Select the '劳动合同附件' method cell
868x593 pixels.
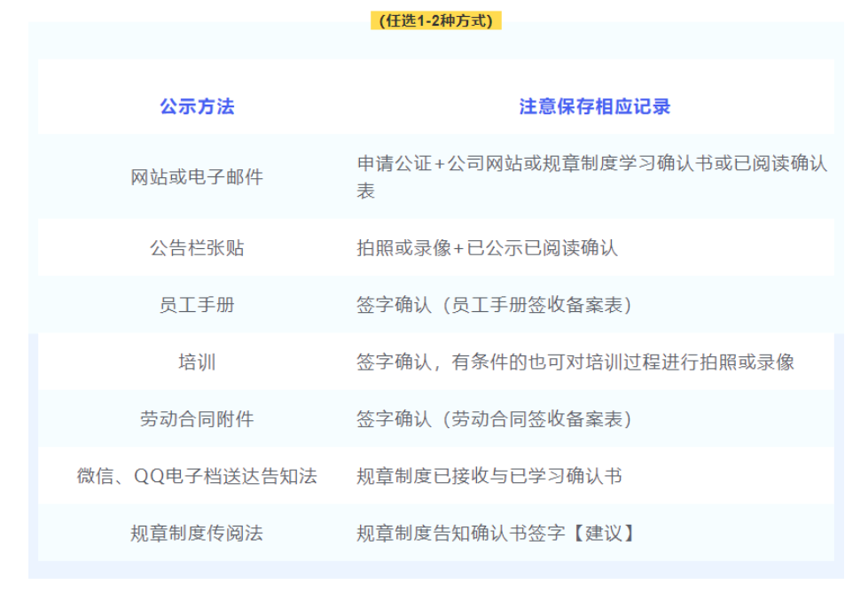[197, 419]
